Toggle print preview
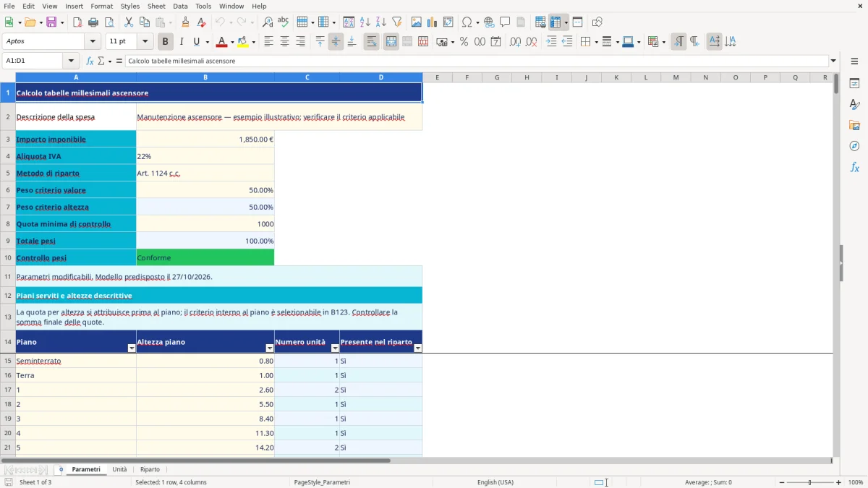Viewport: 868px width, 488px height. tap(109, 22)
